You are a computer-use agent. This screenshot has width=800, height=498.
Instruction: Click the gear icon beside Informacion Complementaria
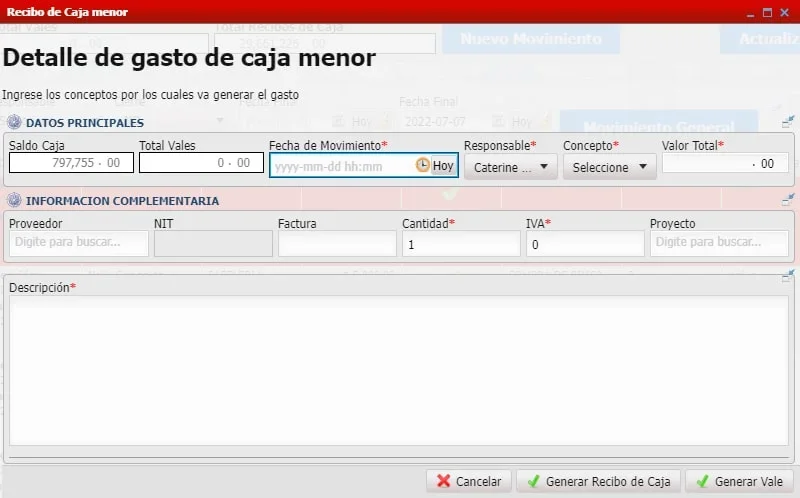coord(14,201)
